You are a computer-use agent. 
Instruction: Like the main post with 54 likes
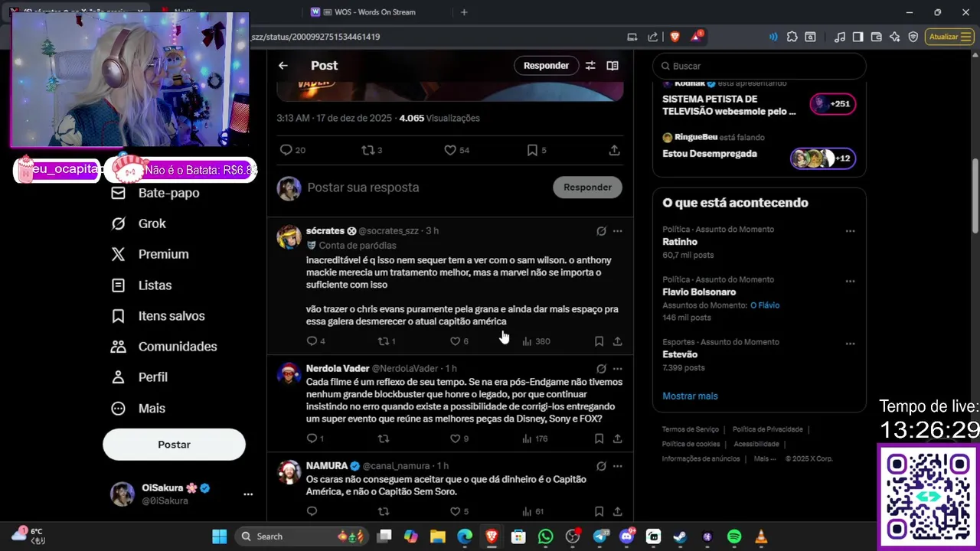pos(457,150)
